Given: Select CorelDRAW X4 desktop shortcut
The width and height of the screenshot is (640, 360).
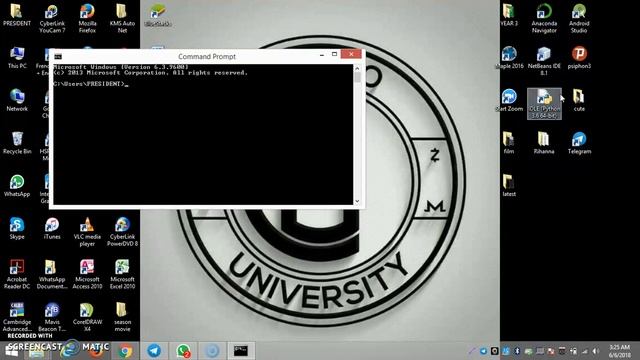Looking at the screenshot, I should pos(87,317).
